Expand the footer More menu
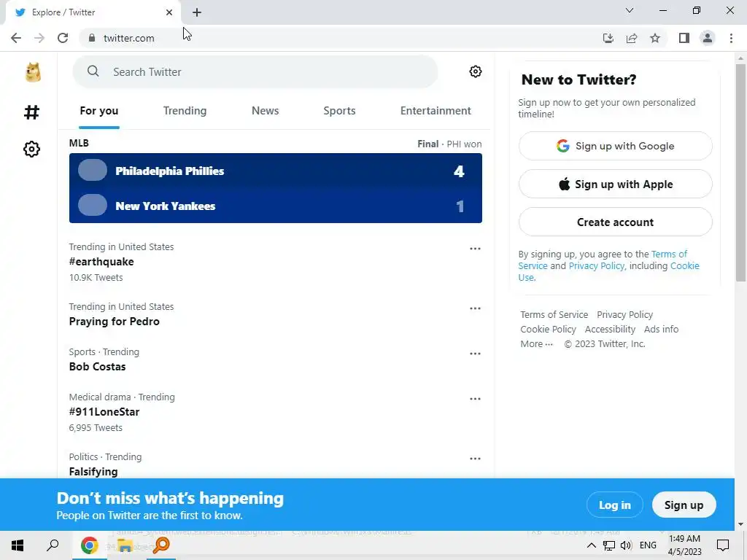Image resolution: width=747 pixels, height=560 pixels. (x=536, y=344)
